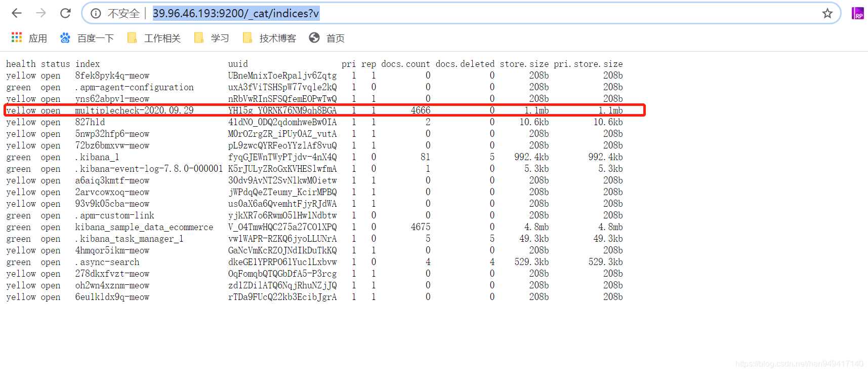This screenshot has height=373, width=868.
Task: Select the .kibana_task_manager_1 index name
Action: [130, 239]
